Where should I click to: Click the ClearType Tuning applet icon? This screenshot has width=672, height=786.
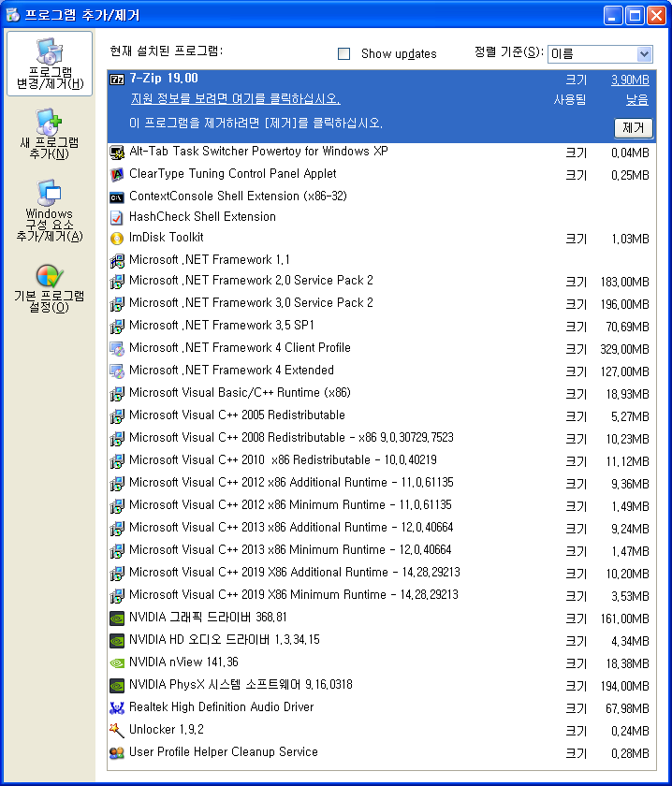tap(117, 175)
